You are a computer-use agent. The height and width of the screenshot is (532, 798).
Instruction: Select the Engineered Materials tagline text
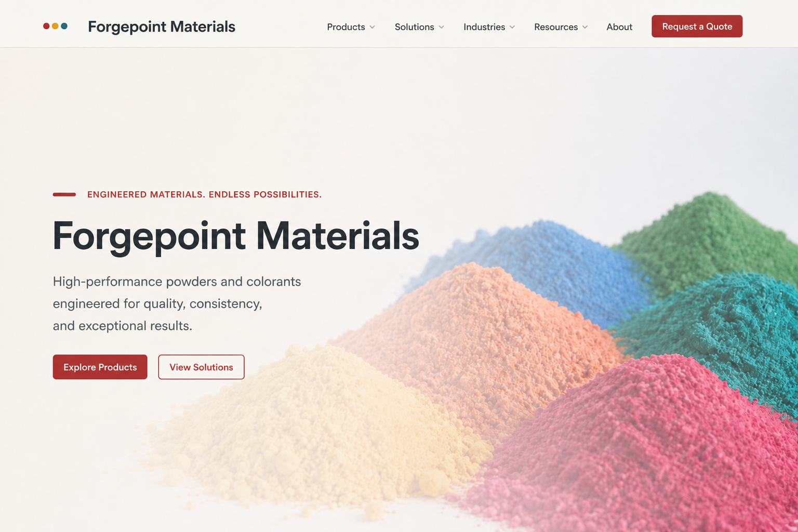[204, 194]
